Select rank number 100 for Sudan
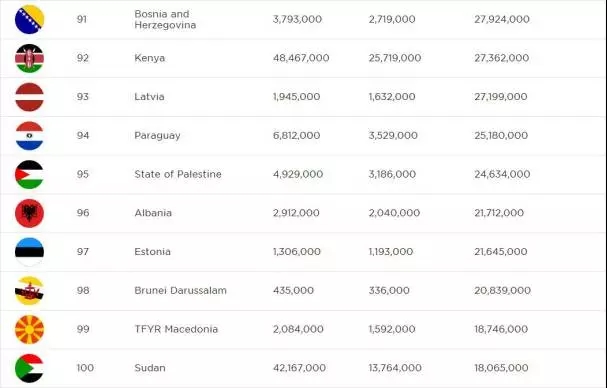The image size is (607, 388). (x=85, y=368)
